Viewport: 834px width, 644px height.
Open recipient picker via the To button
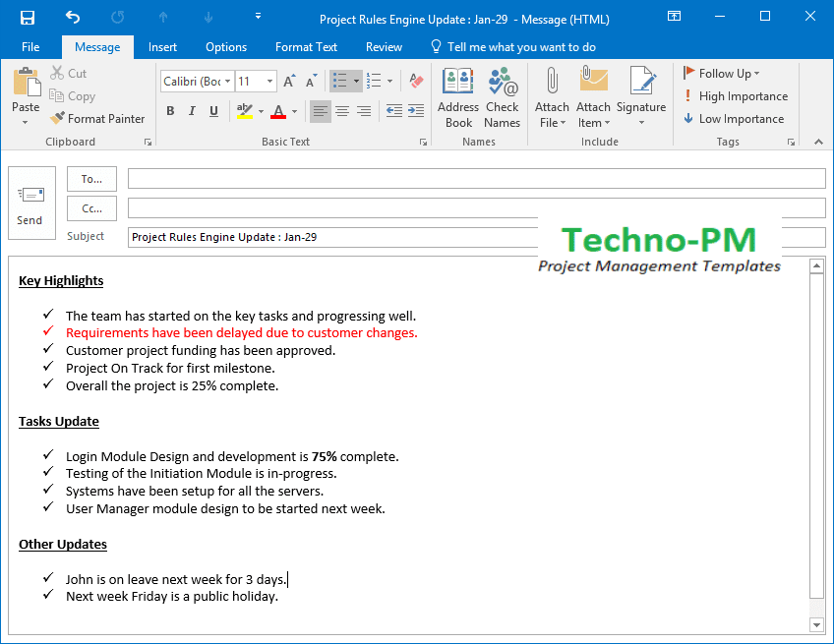[91, 178]
